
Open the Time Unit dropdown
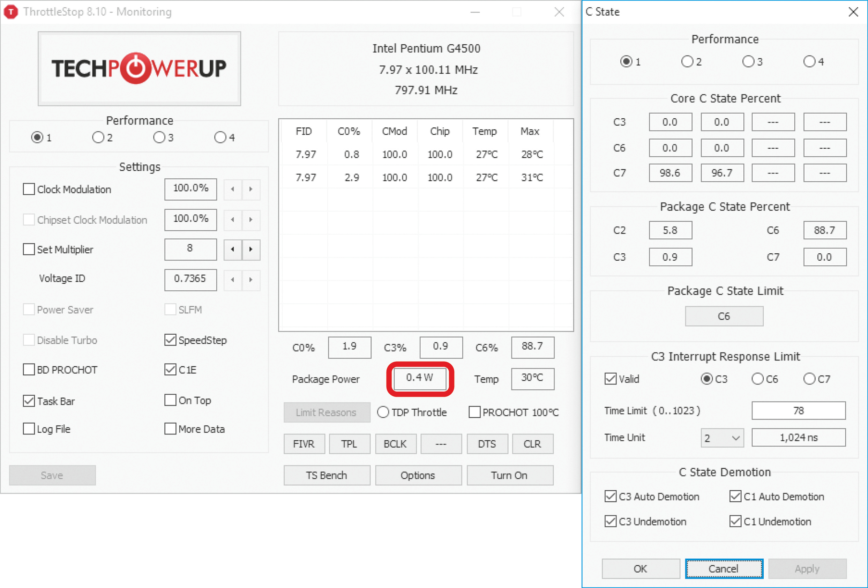click(722, 438)
